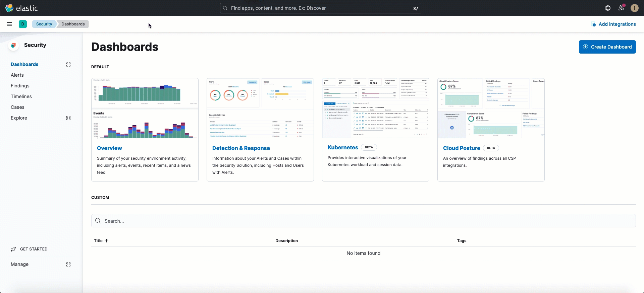The image size is (644, 293).
Task: Open the newsfeed notifications icon
Action: pyautogui.click(x=621, y=8)
